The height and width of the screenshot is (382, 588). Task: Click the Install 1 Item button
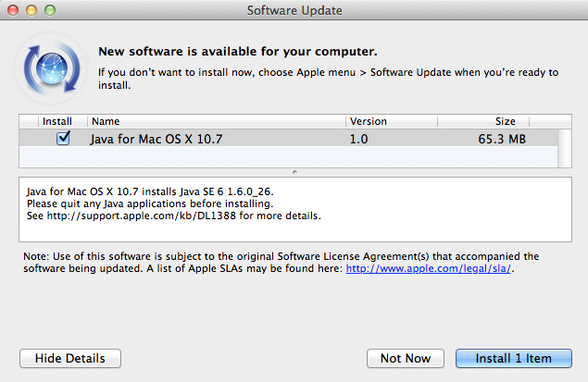514,358
